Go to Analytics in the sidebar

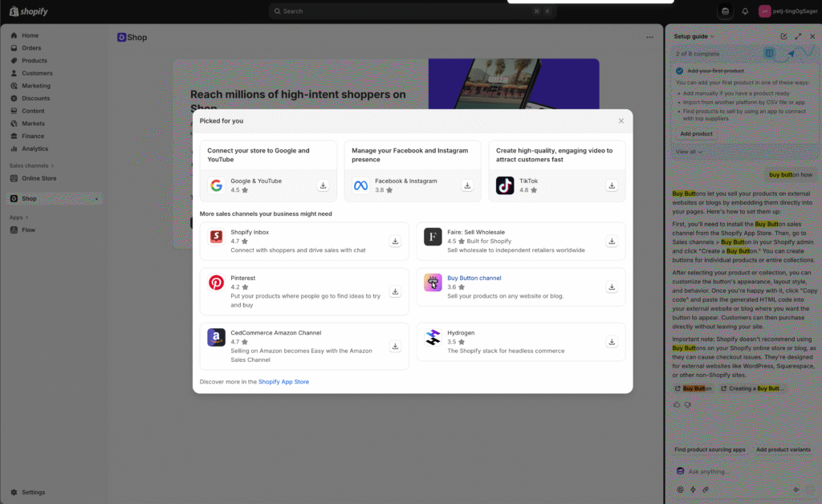[x=35, y=148]
